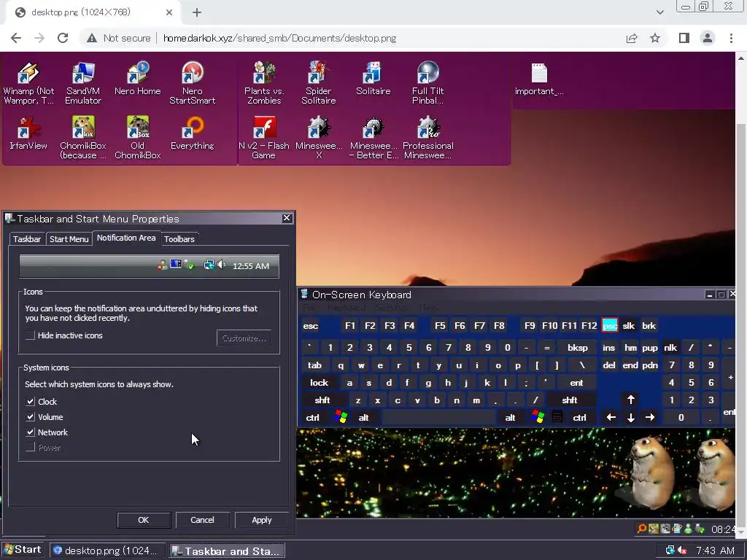The height and width of the screenshot is (560, 747).
Task: Click the muted volume tray icon
Action: pos(682,551)
